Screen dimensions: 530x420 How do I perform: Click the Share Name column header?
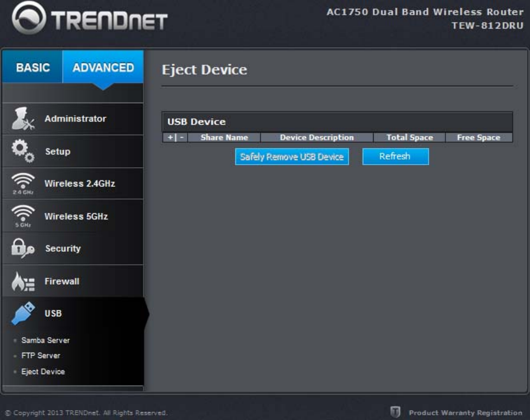tap(224, 138)
